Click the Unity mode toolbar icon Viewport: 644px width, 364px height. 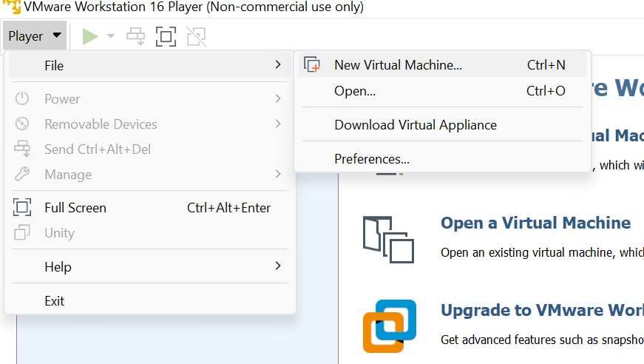click(x=197, y=36)
